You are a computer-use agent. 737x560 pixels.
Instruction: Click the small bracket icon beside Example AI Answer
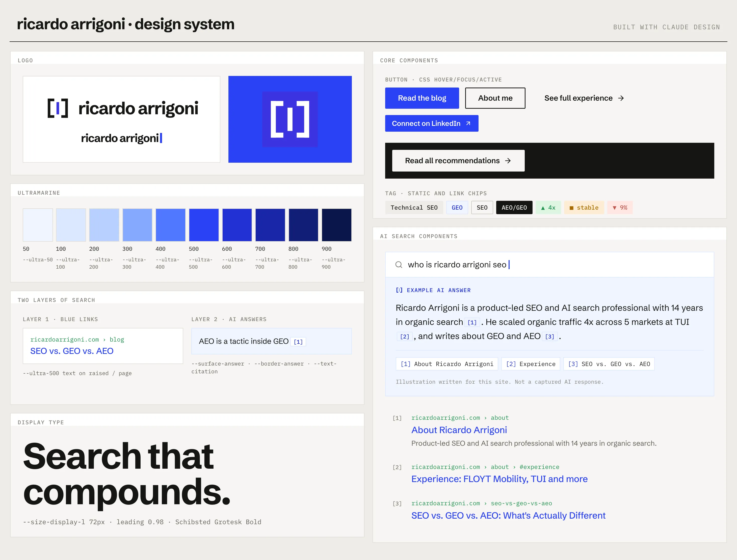tap(399, 290)
